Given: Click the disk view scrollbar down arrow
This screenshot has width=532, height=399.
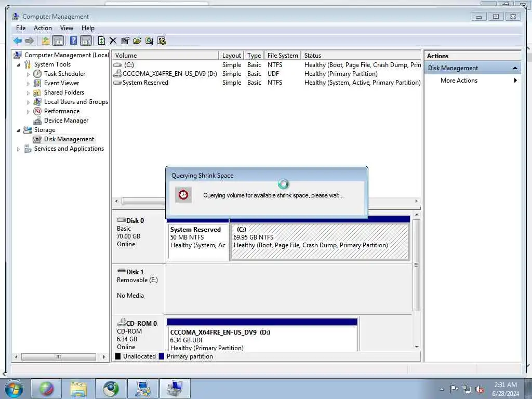Looking at the screenshot, I should point(417,347).
